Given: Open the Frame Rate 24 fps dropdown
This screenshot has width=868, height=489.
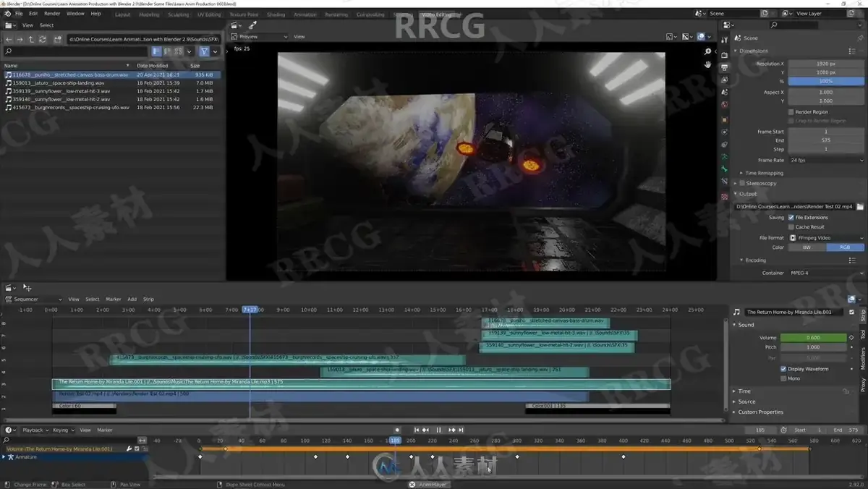Looking at the screenshot, I should coord(826,160).
